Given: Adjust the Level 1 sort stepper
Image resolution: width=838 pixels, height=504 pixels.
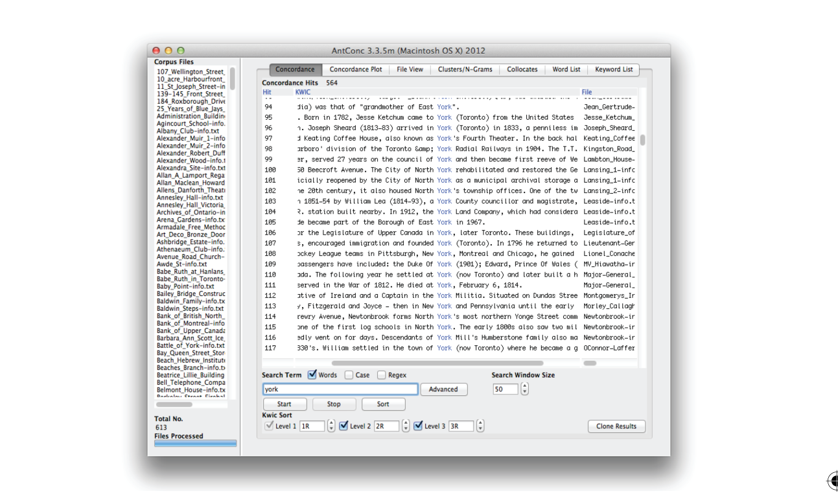Looking at the screenshot, I should click(x=331, y=426).
